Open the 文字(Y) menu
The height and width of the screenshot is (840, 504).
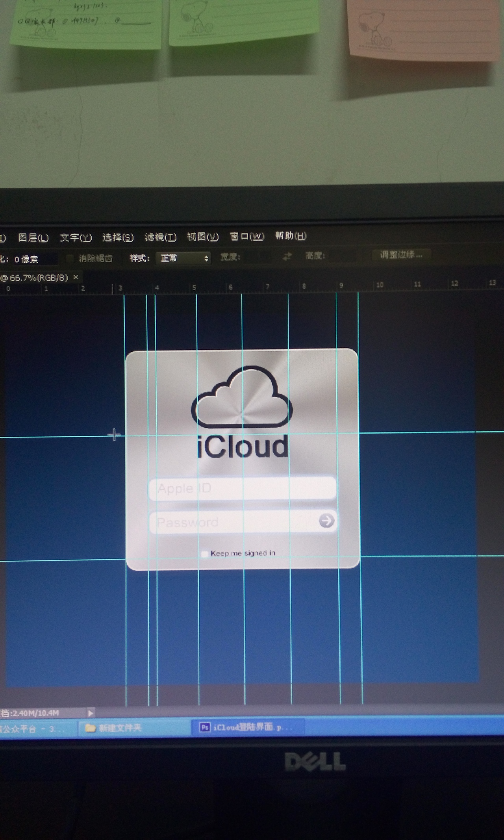[x=76, y=237]
